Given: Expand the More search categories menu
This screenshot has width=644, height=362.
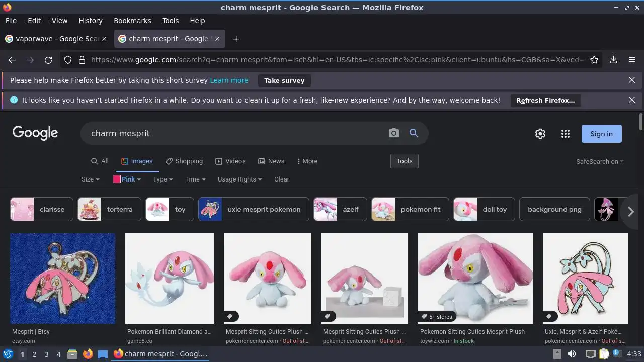Looking at the screenshot, I should click(x=307, y=161).
